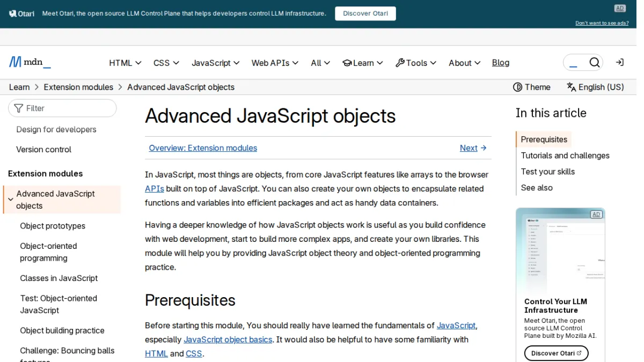
Task: Click the Otari logo in banner
Action: [x=22, y=13]
